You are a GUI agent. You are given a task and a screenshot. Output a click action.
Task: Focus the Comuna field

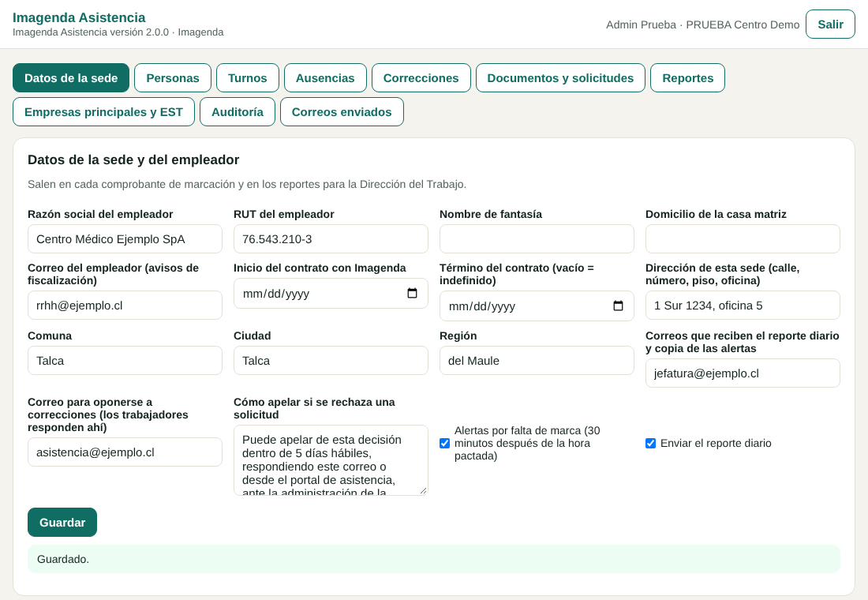pyautogui.click(x=125, y=361)
